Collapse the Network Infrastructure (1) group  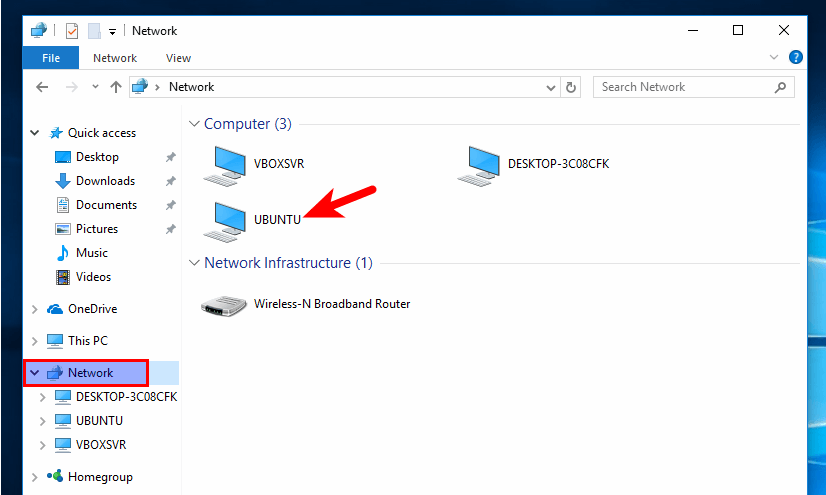(x=194, y=263)
